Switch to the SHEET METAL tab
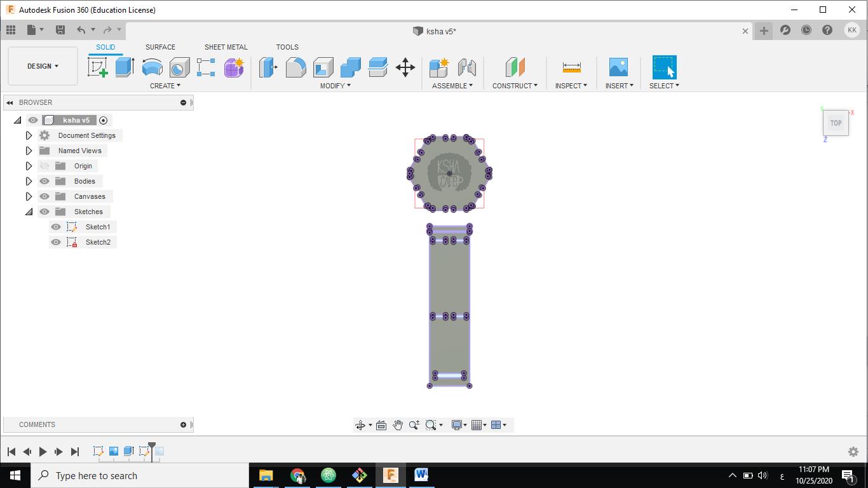 tap(226, 47)
